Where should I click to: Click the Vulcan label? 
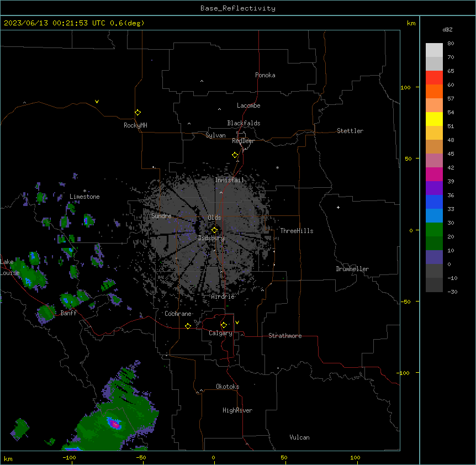pos(299,437)
